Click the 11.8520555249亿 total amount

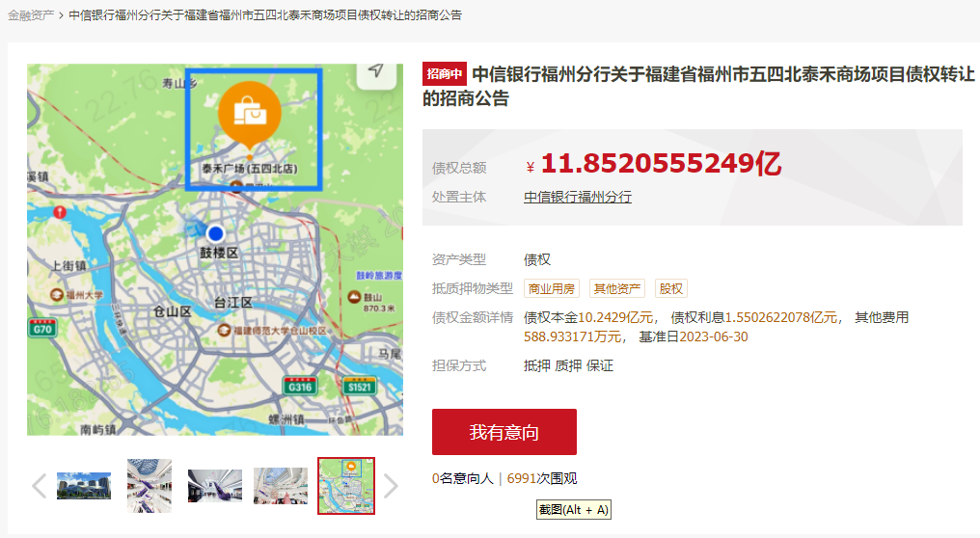pyautogui.click(x=662, y=164)
